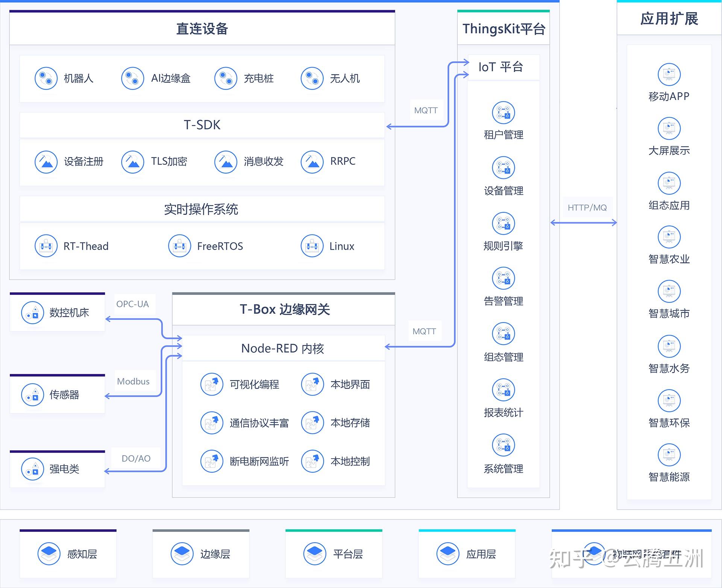This screenshot has width=722, height=588.
Task: Select the TLS加密 icon in T-SDK
Action: pyautogui.click(x=132, y=162)
